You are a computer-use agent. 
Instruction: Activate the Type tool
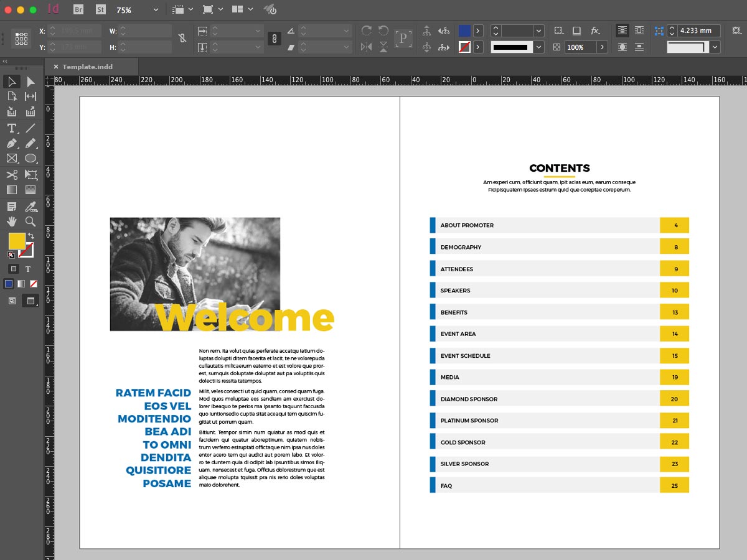click(12, 128)
